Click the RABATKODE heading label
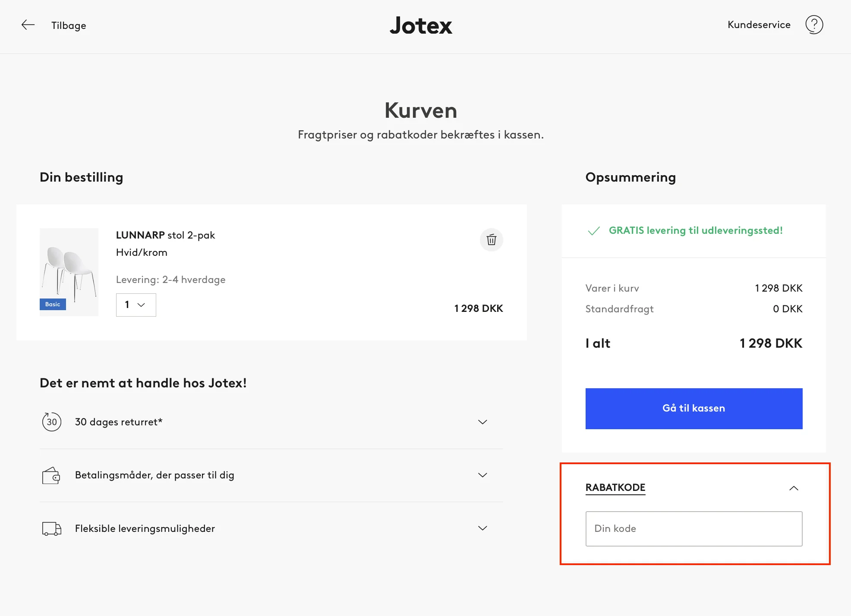This screenshot has width=851, height=616. [615, 488]
